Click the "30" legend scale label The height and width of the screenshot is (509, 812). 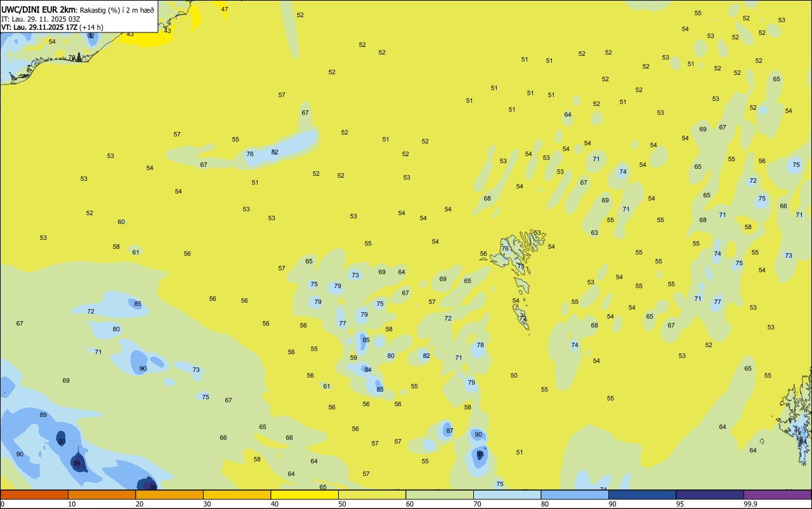(207, 504)
